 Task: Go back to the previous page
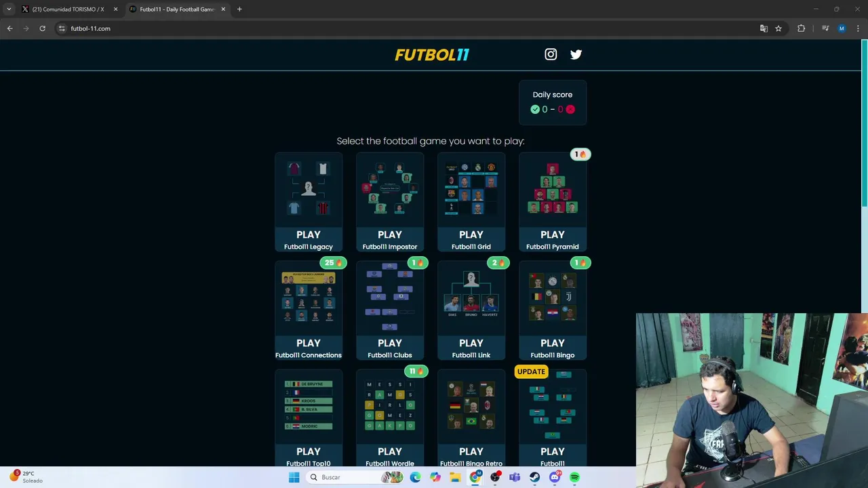coord(9,28)
